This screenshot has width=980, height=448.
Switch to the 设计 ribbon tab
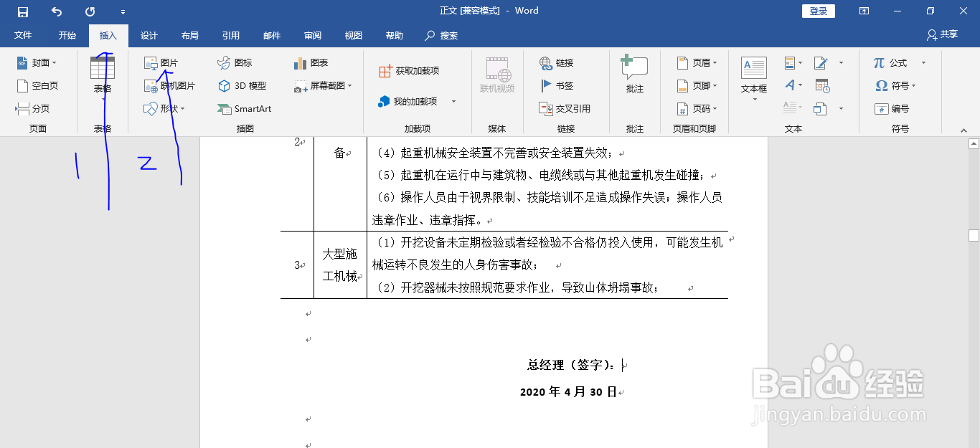pyautogui.click(x=149, y=34)
